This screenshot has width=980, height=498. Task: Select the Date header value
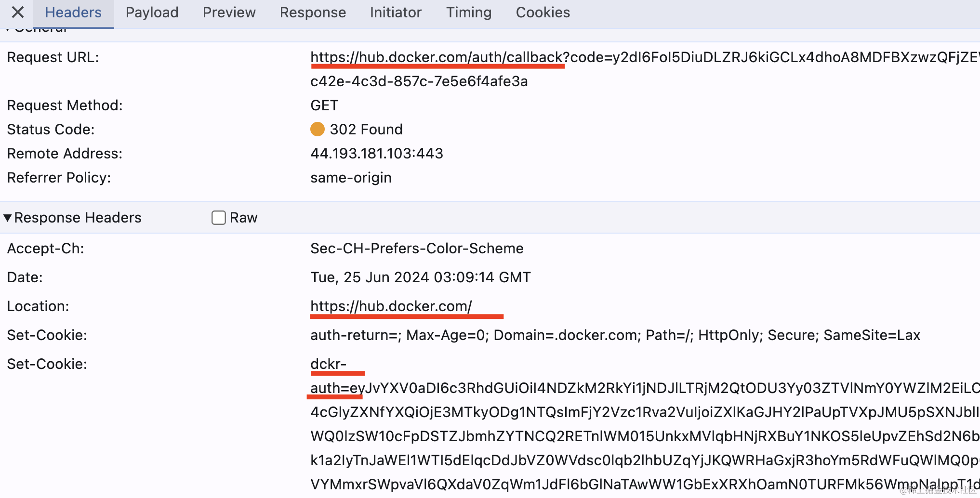click(x=420, y=277)
